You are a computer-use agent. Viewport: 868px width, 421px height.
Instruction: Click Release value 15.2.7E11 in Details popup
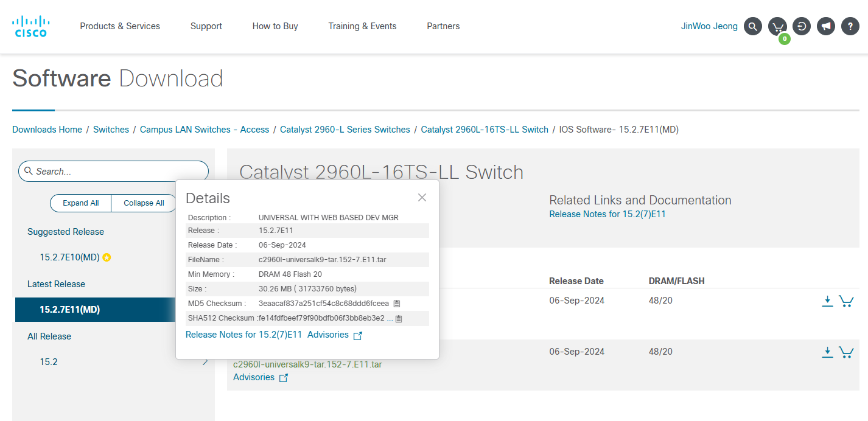(276, 231)
